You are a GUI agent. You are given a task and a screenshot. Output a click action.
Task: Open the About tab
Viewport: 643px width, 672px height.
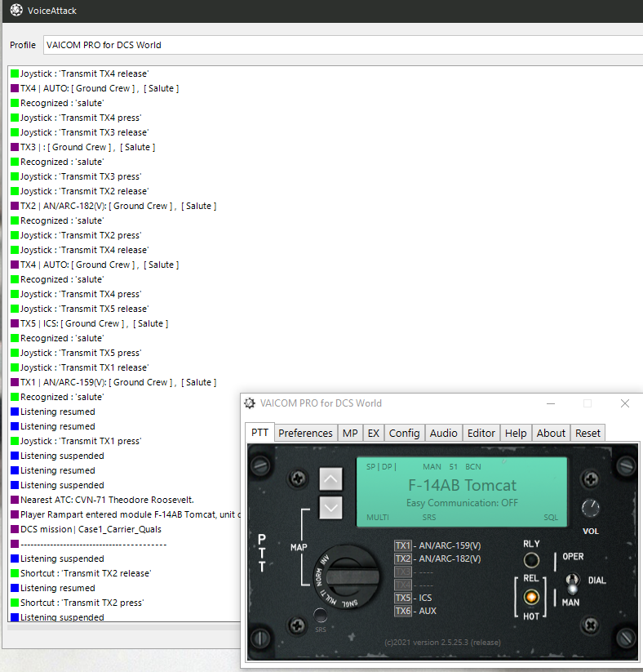pos(551,434)
